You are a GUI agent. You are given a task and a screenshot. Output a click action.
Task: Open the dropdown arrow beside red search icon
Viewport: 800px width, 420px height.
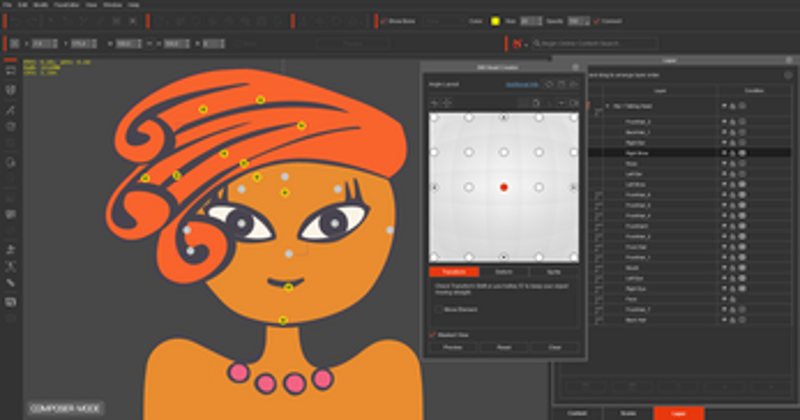(526, 45)
